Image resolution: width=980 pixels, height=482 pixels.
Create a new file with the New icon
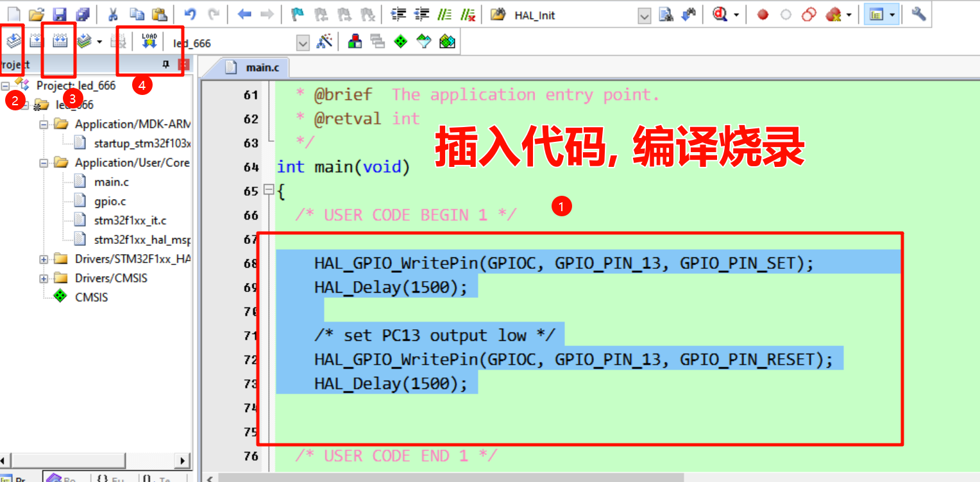[13, 15]
